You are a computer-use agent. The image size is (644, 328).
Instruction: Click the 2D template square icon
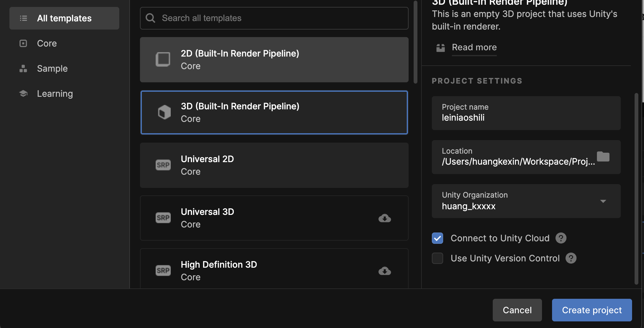[163, 59]
